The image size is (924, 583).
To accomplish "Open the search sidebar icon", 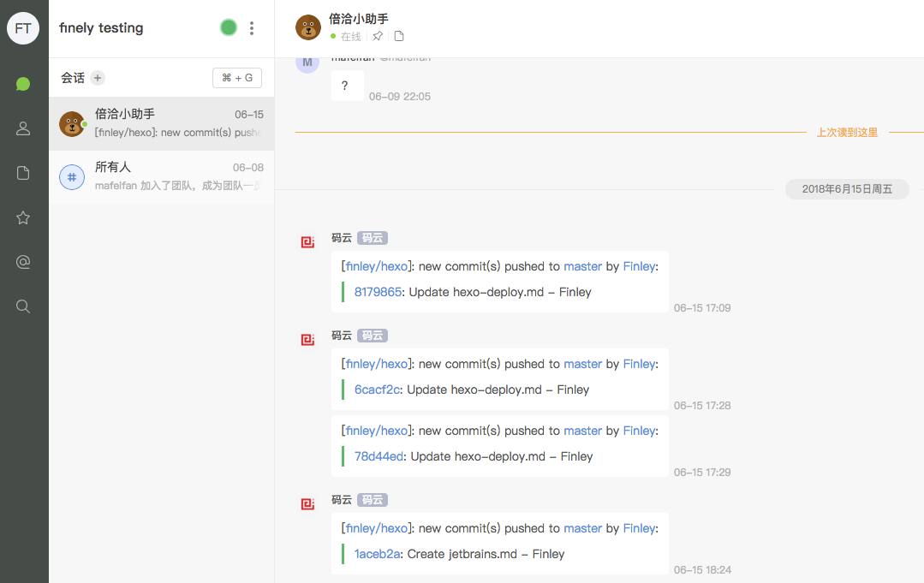I will 23,306.
